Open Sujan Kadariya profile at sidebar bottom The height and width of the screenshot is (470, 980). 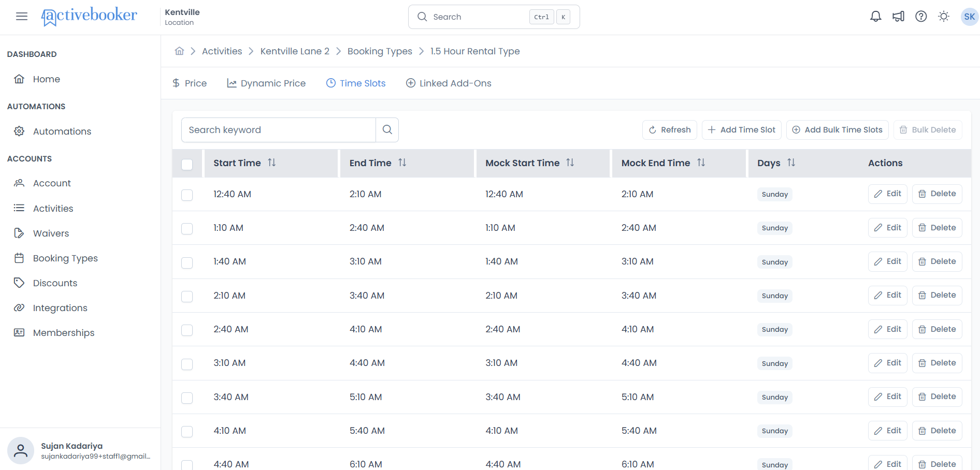click(x=80, y=450)
